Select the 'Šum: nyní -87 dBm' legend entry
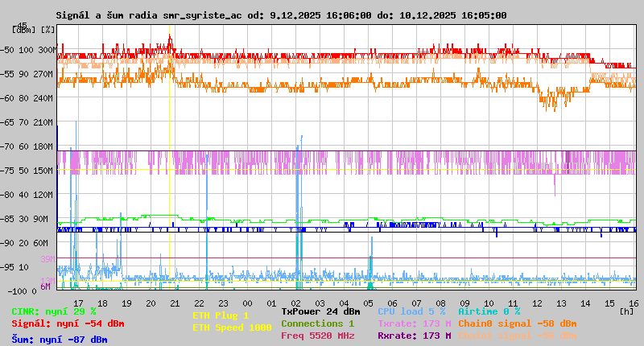The image size is (644, 346). coord(60,340)
